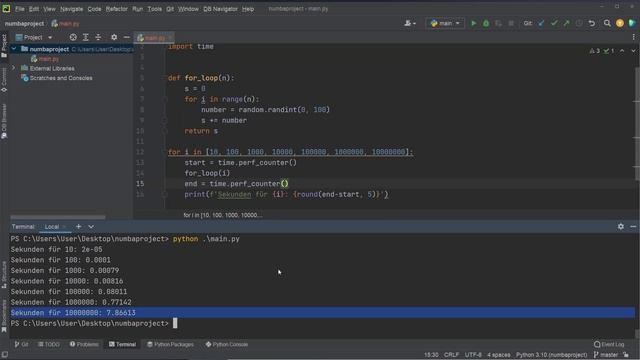Viewport: 640px width, 360px height.
Task: Expand External Libraries node
Action: click(14, 68)
